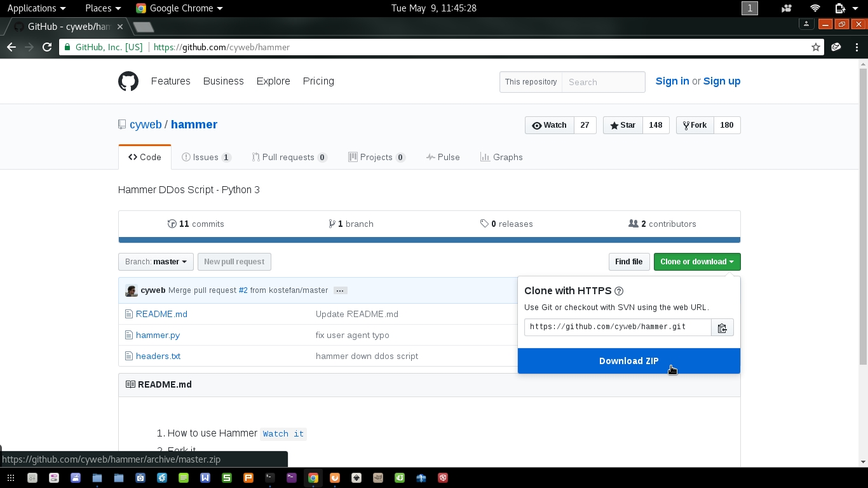868x488 pixels.
Task: Reload the page
Action: (47, 47)
